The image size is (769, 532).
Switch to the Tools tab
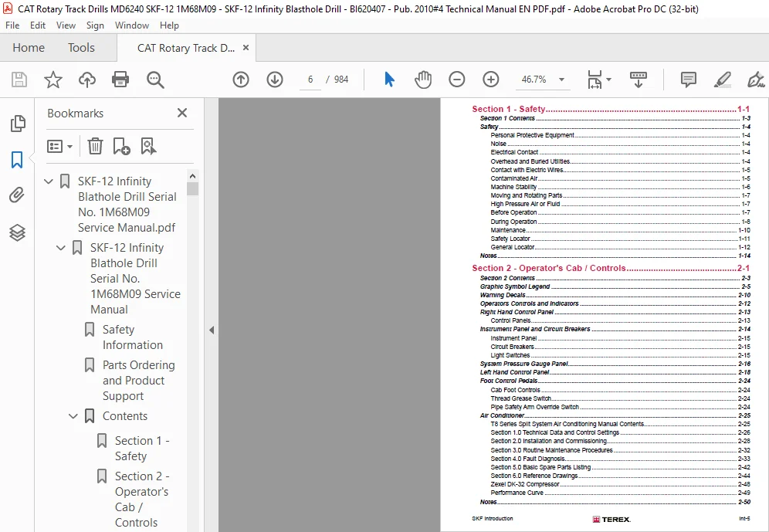pos(81,48)
